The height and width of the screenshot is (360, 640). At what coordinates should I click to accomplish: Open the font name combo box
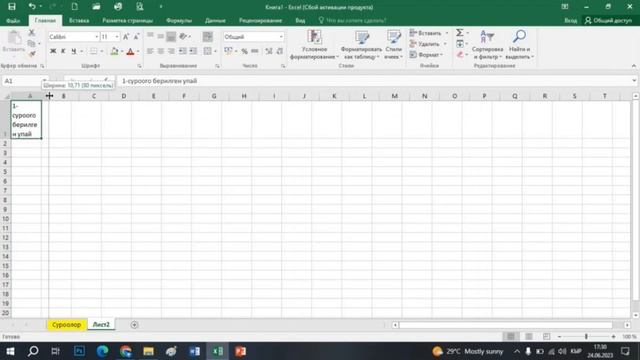click(73, 37)
